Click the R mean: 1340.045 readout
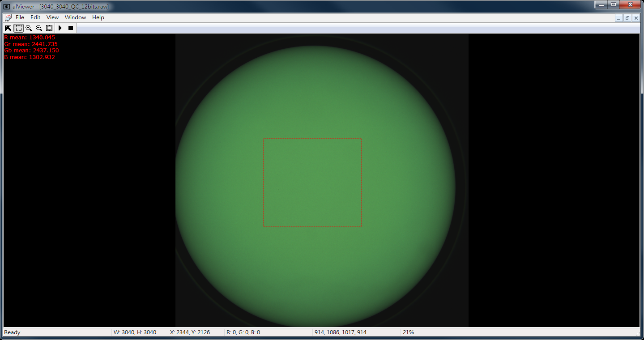Image resolution: width=644 pixels, height=340 pixels. [30, 38]
